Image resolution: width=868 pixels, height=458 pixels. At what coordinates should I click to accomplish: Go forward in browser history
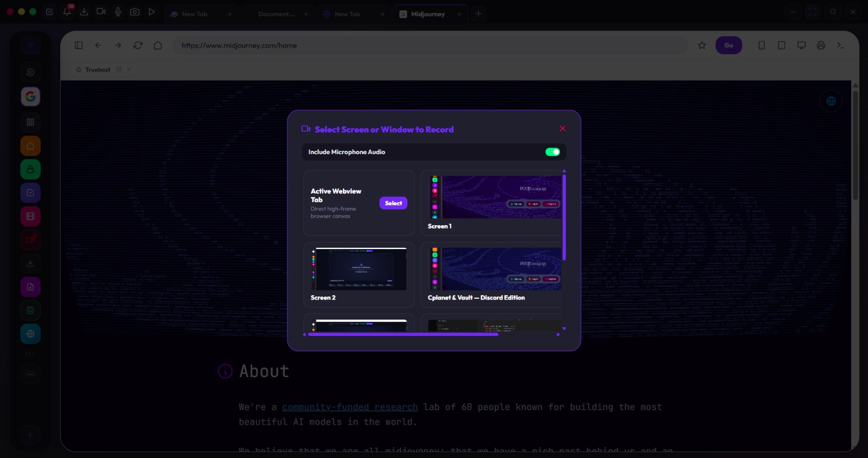click(x=118, y=46)
